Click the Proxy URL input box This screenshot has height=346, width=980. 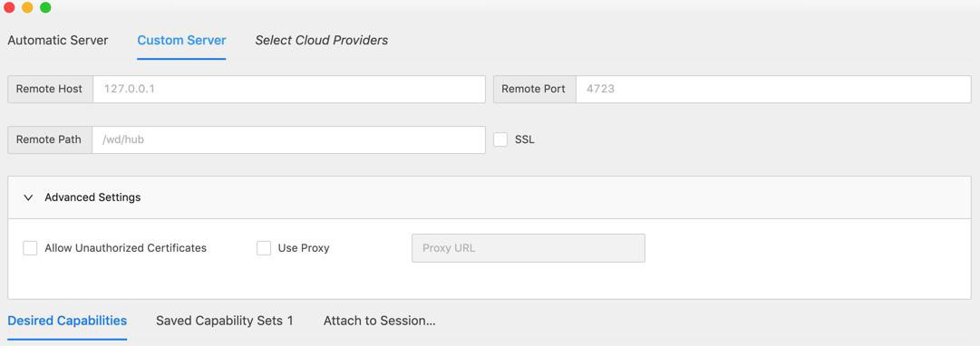pos(529,248)
